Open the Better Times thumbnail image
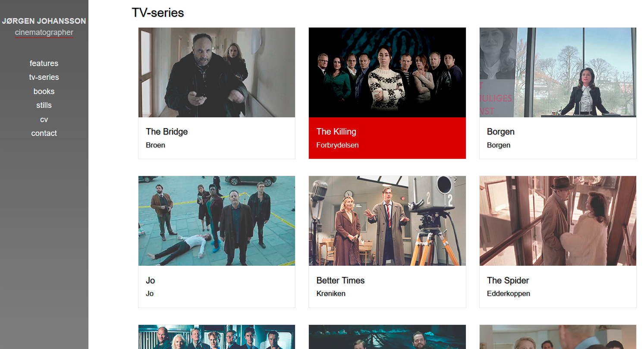The width and height of the screenshot is (644, 349). [x=387, y=221]
